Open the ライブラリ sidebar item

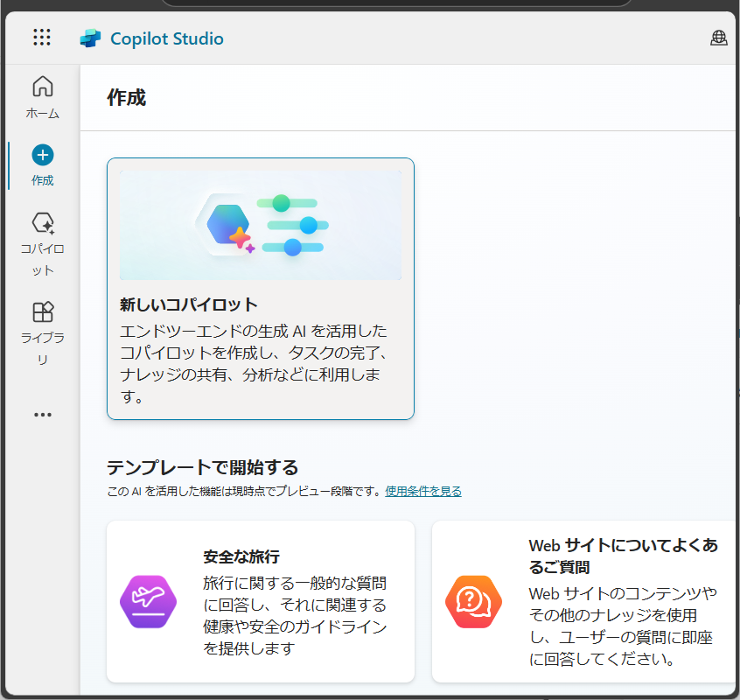[x=43, y=333]
